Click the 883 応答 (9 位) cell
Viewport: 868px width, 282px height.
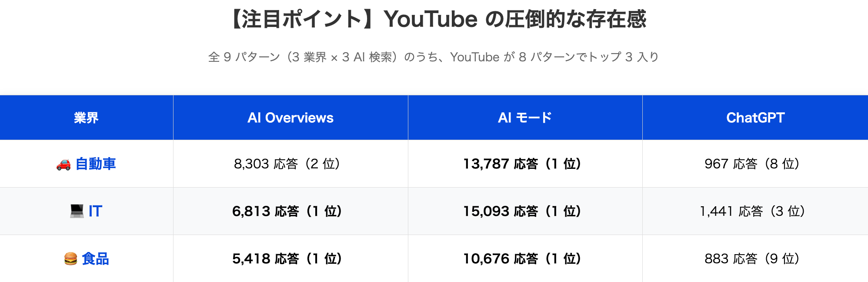pyautogui.click(x=752, y=259)
